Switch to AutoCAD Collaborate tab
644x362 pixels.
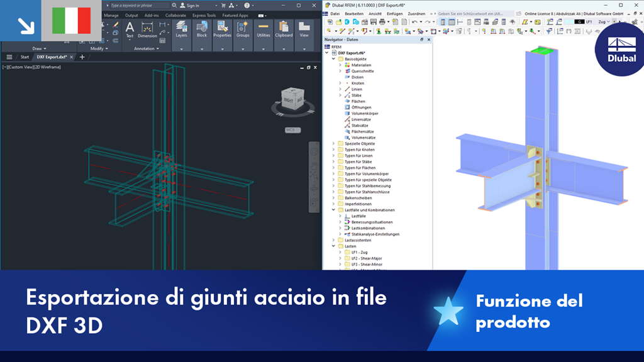click(175, 15)
